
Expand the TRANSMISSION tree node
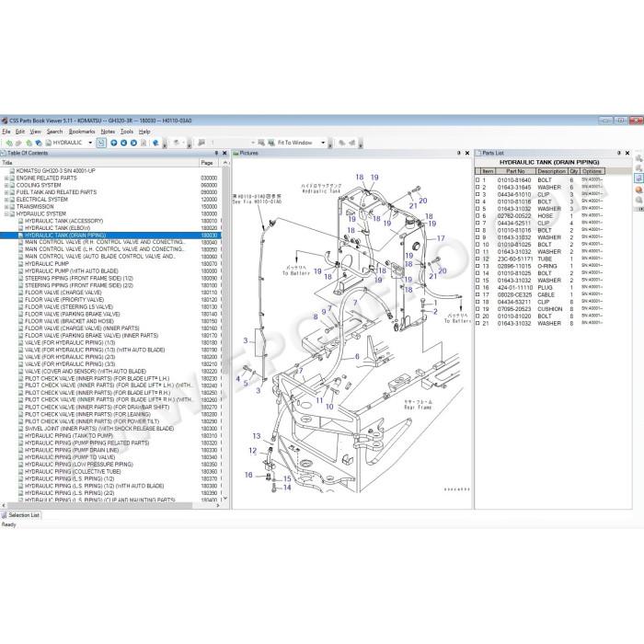coord(6,207)
